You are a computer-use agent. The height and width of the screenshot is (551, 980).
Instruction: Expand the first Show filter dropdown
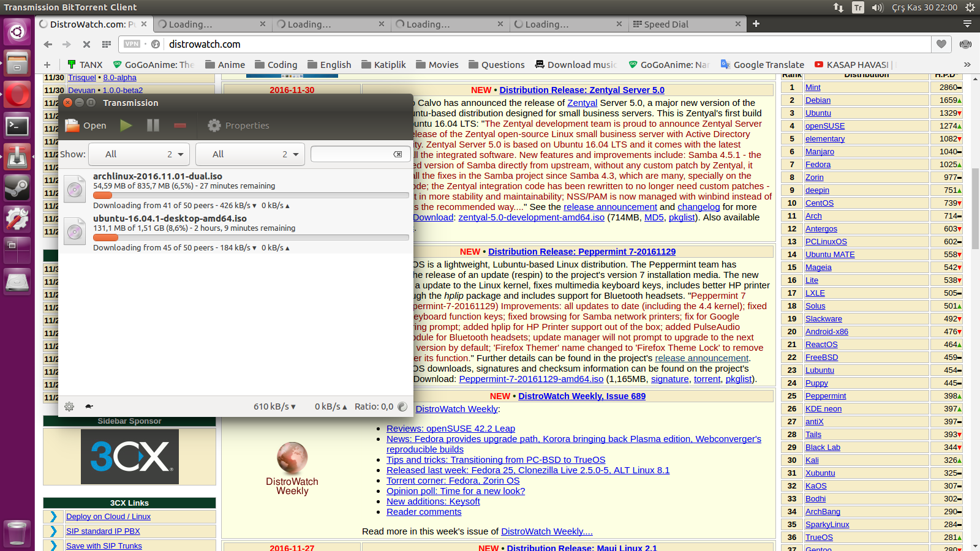point(140,154)
